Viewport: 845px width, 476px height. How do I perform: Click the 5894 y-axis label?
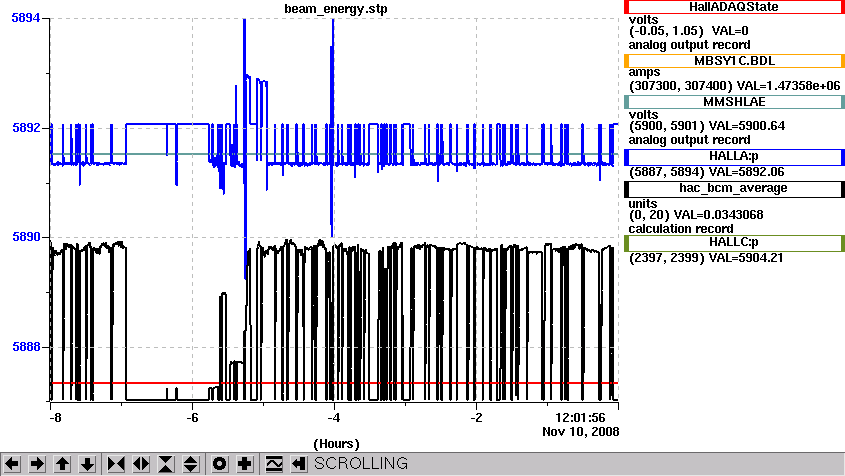(x=26, y=18)
